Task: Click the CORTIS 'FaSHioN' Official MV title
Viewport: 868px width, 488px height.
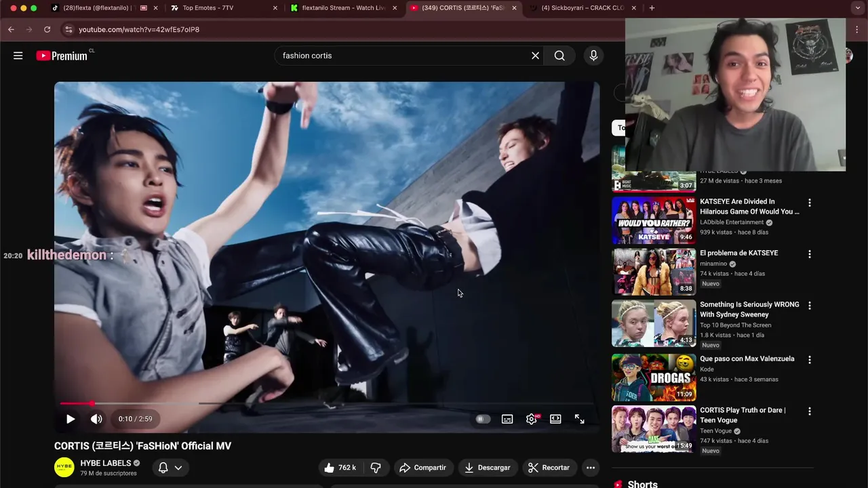Action: [142, 446]
